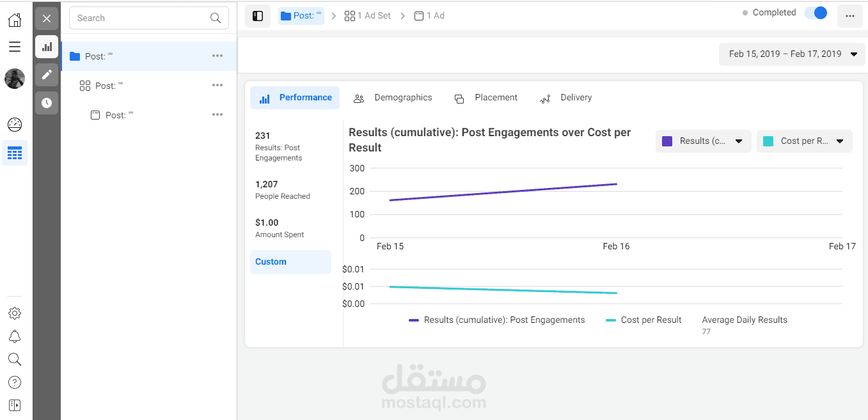Image resolution: width=868 pixels, height=420 pixels.
Task: Open the hamburger menu icon
Action: point(15,47)
